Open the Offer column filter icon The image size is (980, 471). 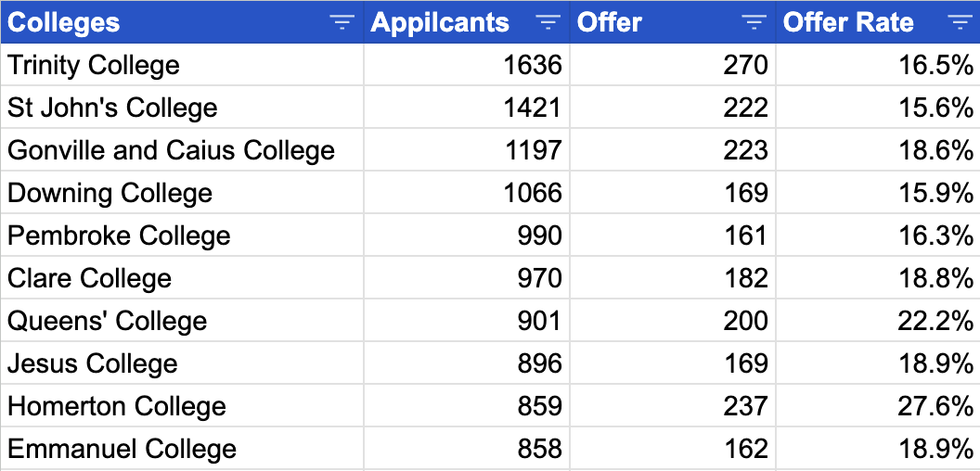click(754, 23)
